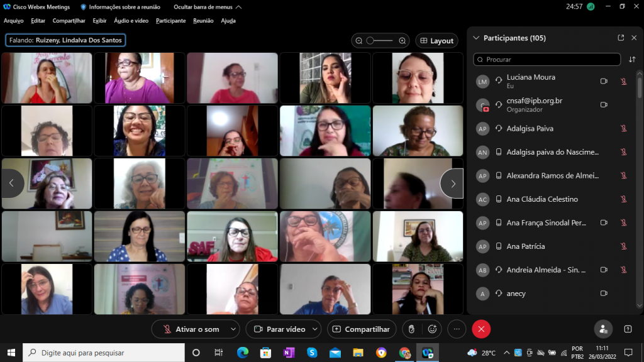Expand audio options arrow beside Ativar o som
Screen dimensions: 644x362
[x=233, y=329]
